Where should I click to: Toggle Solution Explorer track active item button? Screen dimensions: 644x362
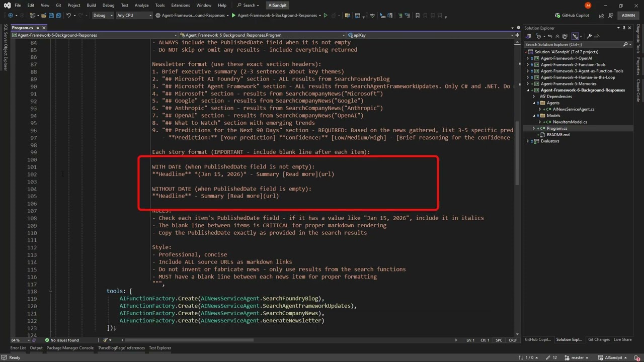pos(576,36)
